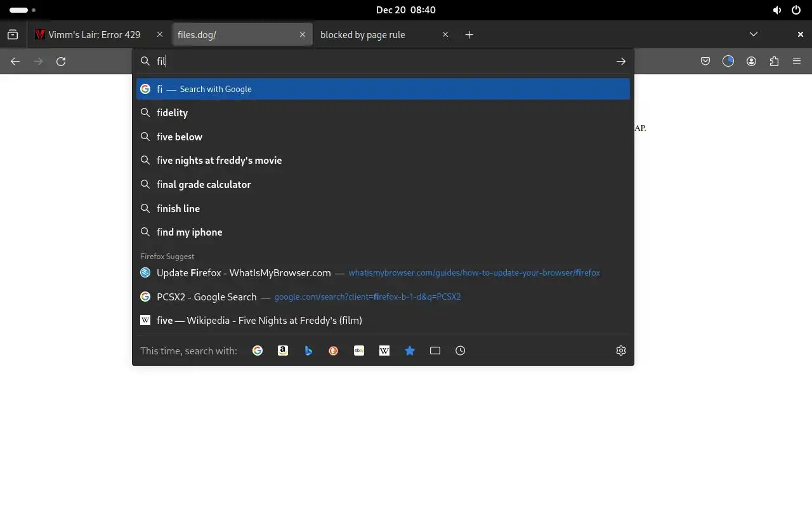
Task: Choose the 'find my iphone' suggestion
Action: pyautogui.click(x=383, y=232)
